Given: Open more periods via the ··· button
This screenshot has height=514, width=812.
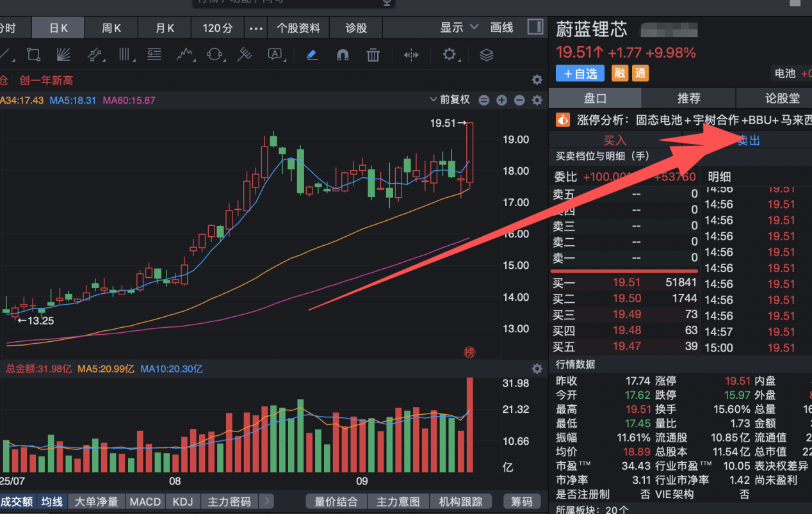Looking at the screenshot, I should pos(256,28).
